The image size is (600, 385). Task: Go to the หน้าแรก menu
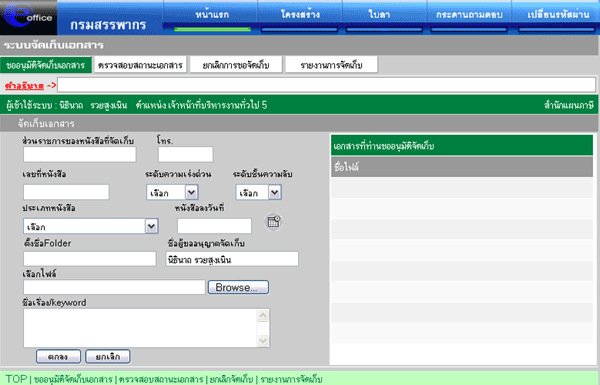pos(212,15)
